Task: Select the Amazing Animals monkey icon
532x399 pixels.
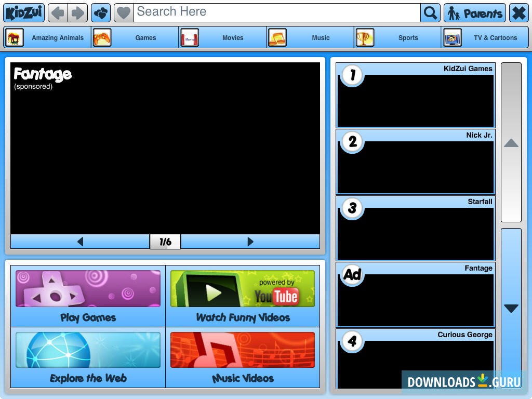Action: point(15,37)
